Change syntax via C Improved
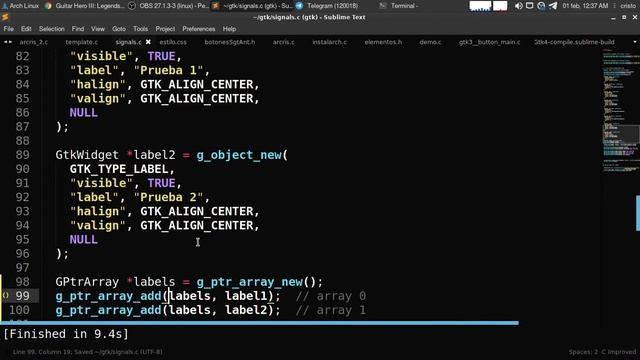This screenshot has width=640, height=360. click(618, 352)
